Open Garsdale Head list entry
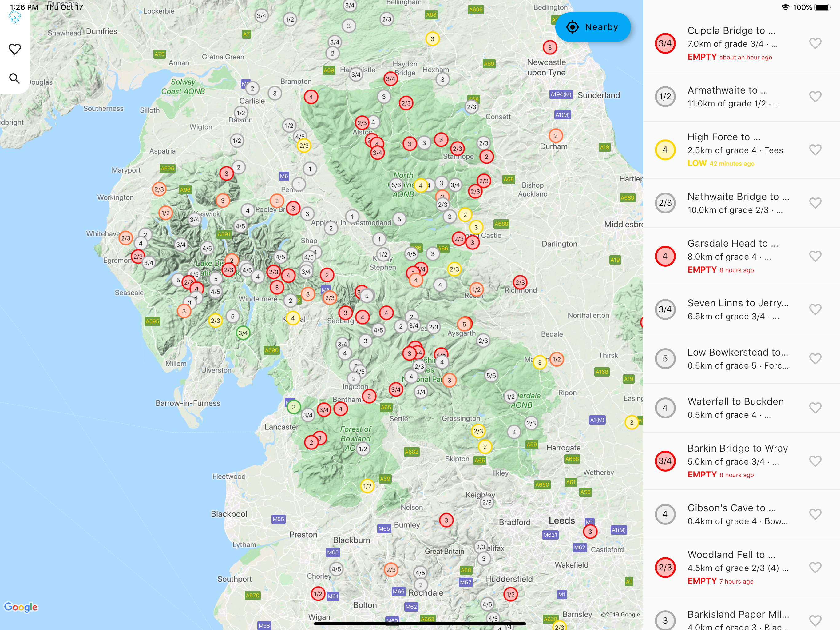The height and width of the screenshot is (630, 840). (741, 256)
